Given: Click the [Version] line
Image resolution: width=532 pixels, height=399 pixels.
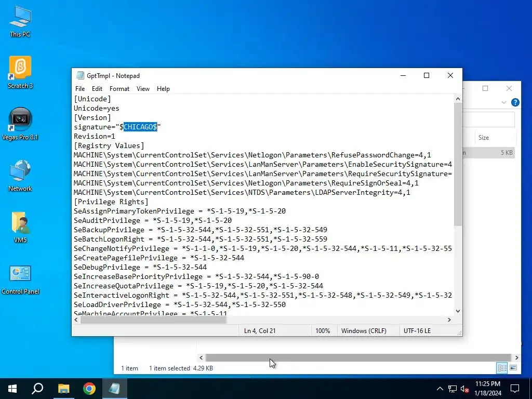Looking at the screenshot, I should [x=92, y=117].
